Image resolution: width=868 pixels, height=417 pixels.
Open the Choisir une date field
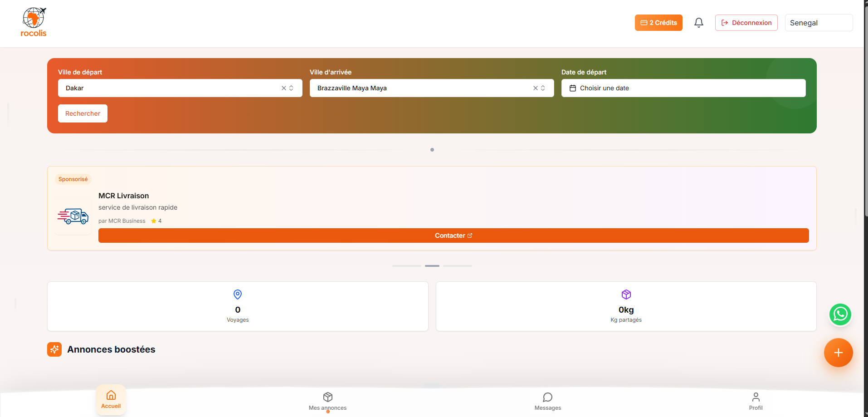(x=683, y=88)
